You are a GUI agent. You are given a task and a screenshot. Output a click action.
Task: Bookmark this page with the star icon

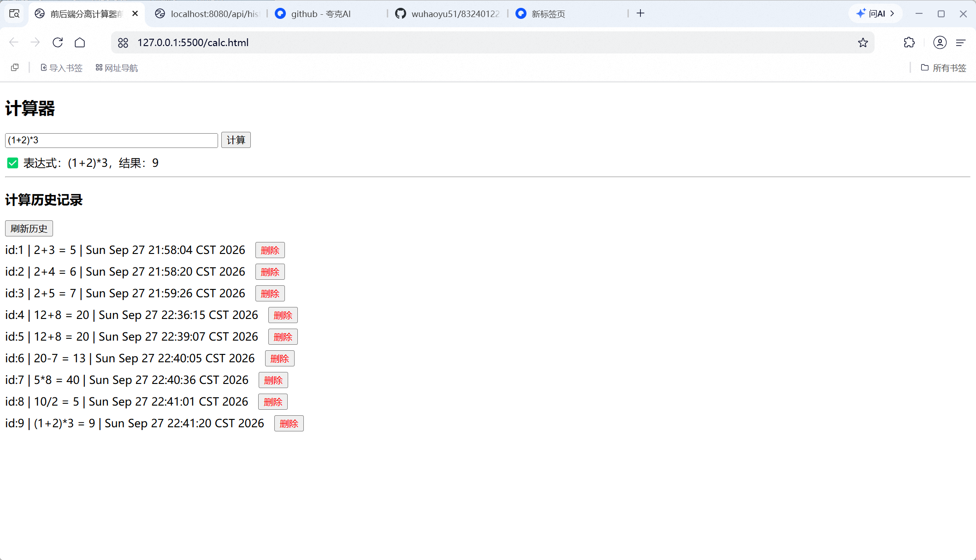(x=863, y=42)
